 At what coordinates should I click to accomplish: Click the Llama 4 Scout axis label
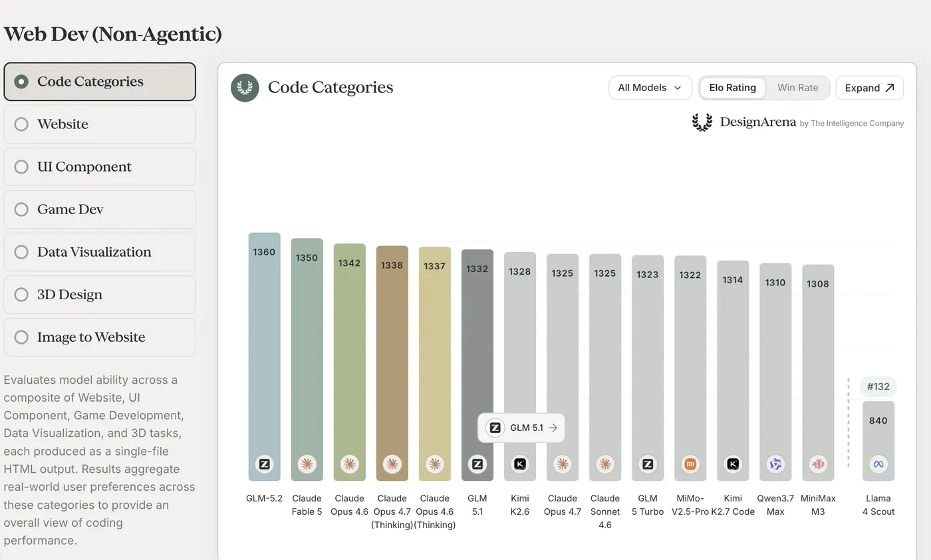[878, 505]
